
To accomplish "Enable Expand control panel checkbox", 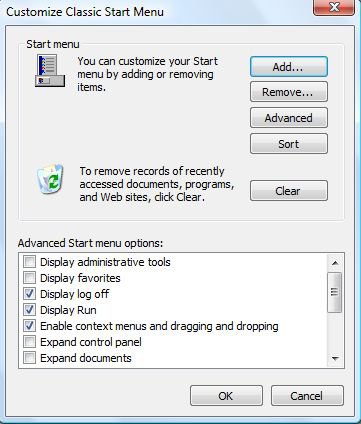I will [x=29, y=342].
